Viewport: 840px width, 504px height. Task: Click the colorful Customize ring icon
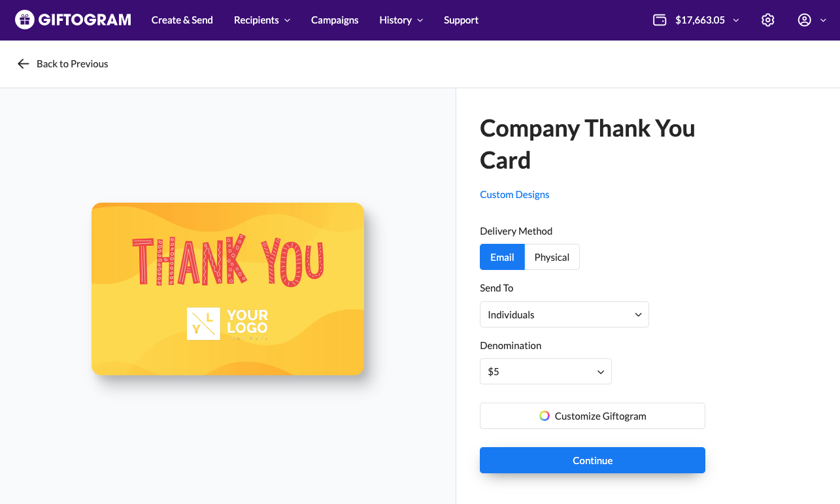(545, 416)
